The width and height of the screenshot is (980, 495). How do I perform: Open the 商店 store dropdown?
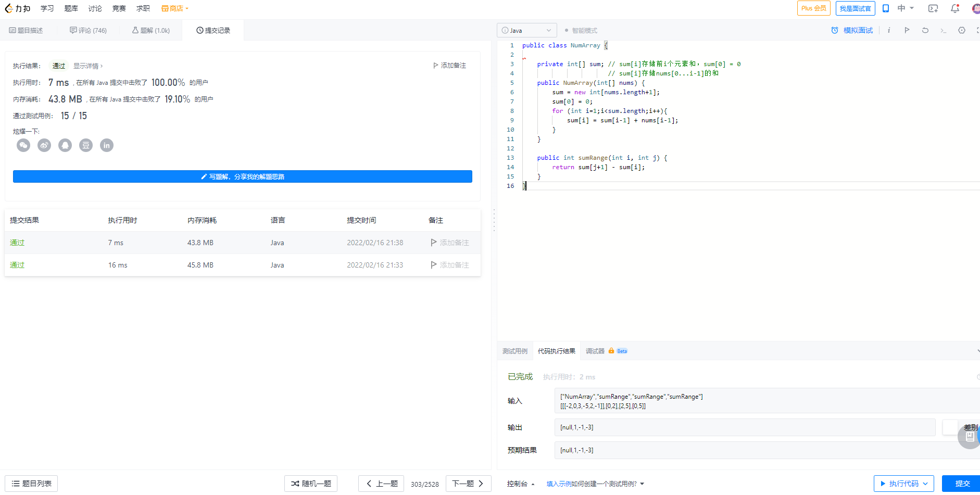point(175,8)
